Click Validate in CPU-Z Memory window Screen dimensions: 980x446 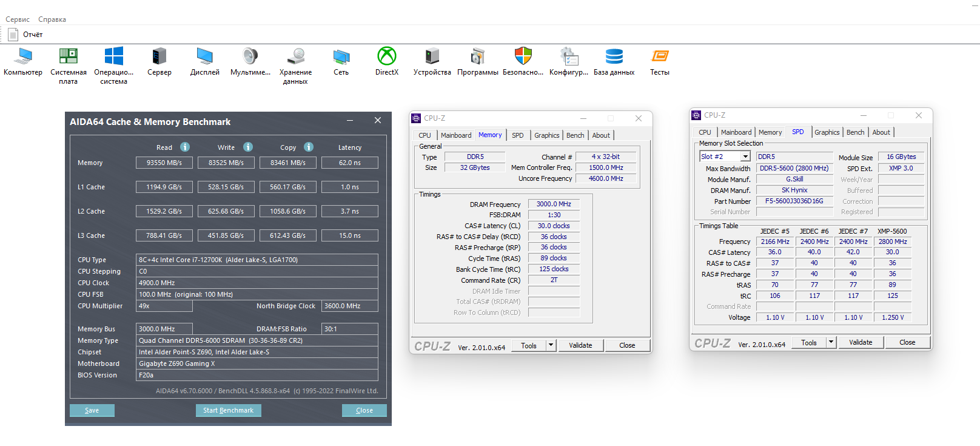(580, 345)
